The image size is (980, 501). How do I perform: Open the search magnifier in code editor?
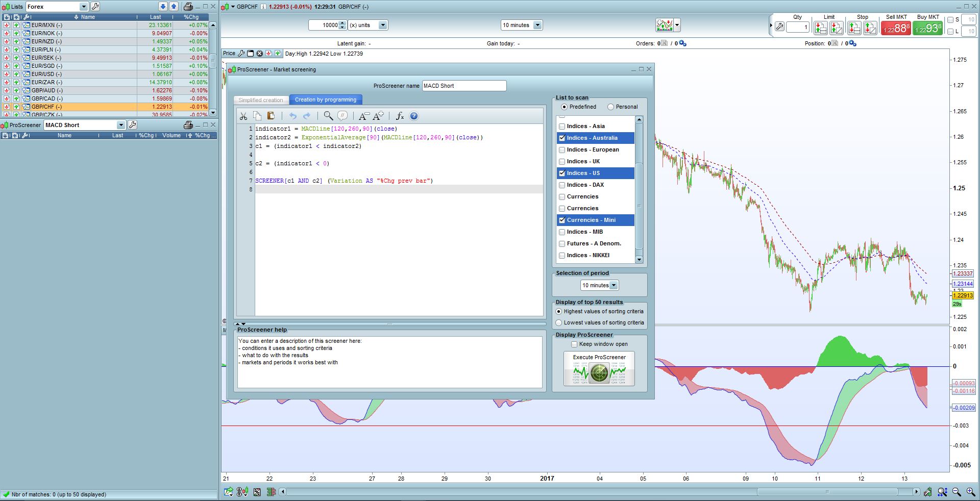point(328,116)
